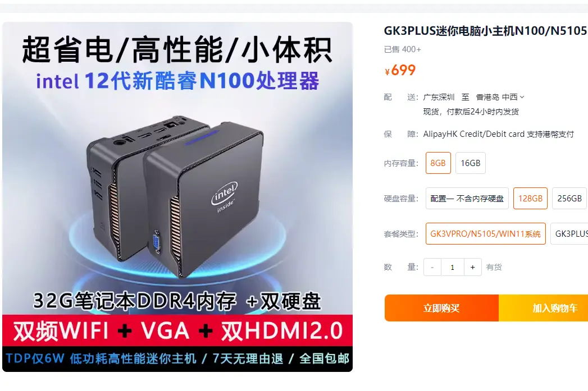Viewport: 588px width, 391px height.
Task: Select the 128GB disk capacity option
Action: [x=530, y=198]
